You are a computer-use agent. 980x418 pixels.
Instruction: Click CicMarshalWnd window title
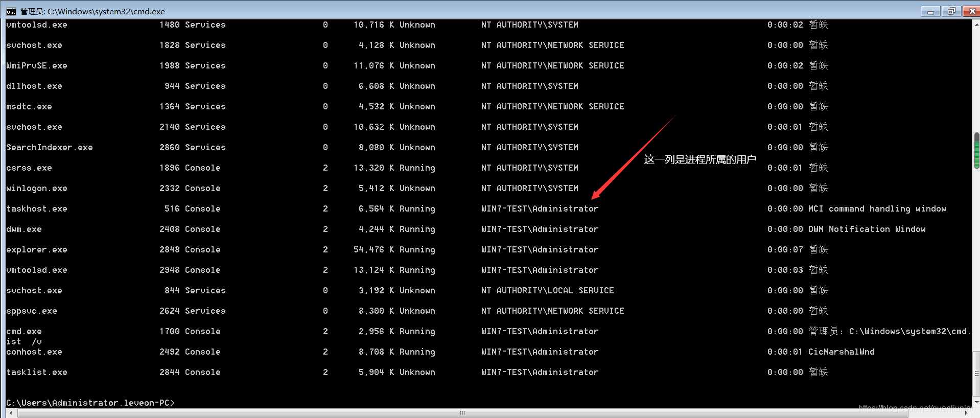point(842,352)
